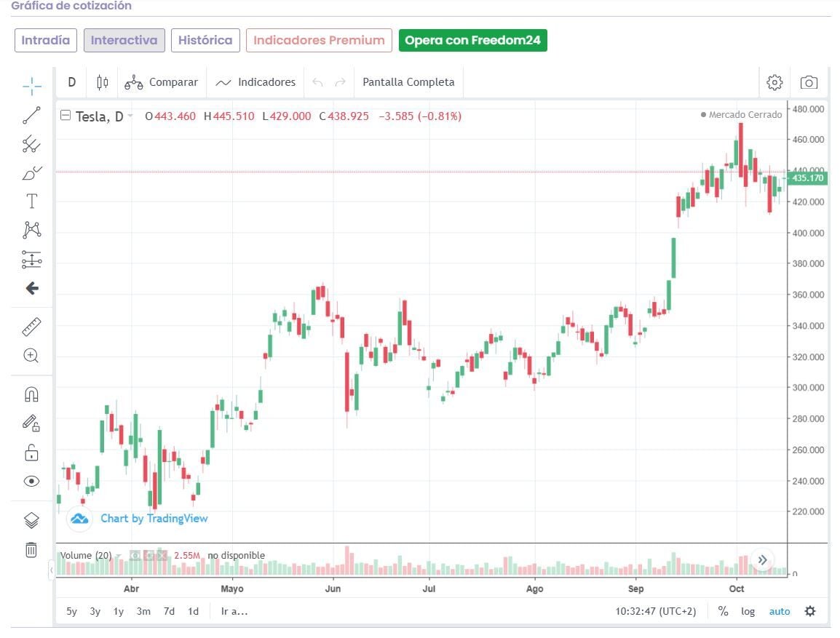The width and height of the screenshot is (840, 638).
Task: Open the XABCD pattern tool
Action: 31,230
